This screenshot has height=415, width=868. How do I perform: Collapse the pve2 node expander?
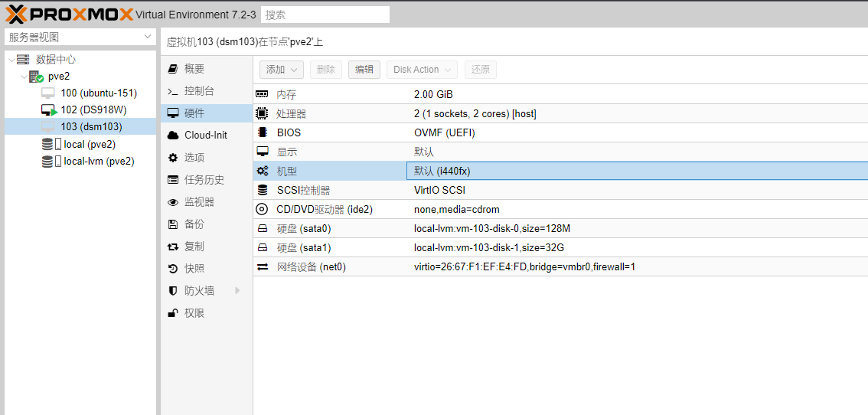point(24,77)
